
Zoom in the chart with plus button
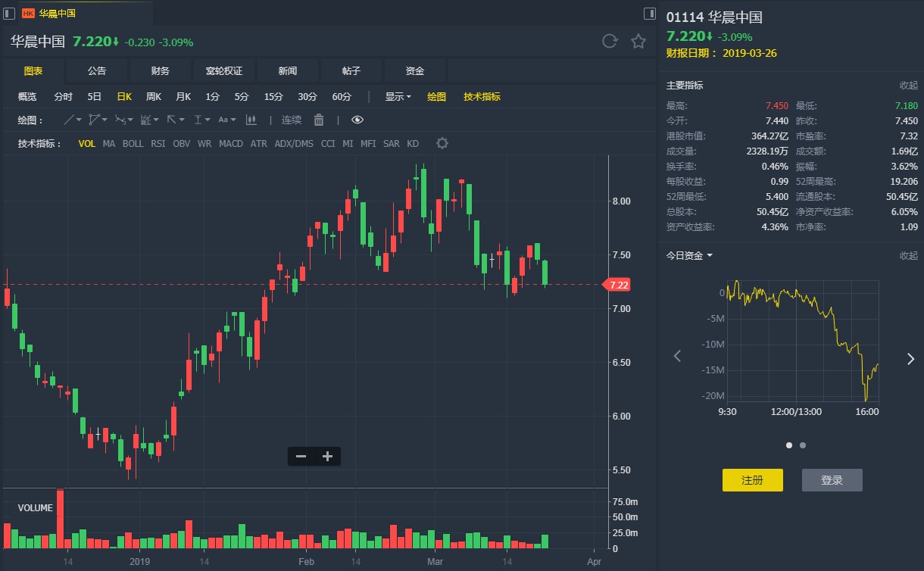[327, 456]
